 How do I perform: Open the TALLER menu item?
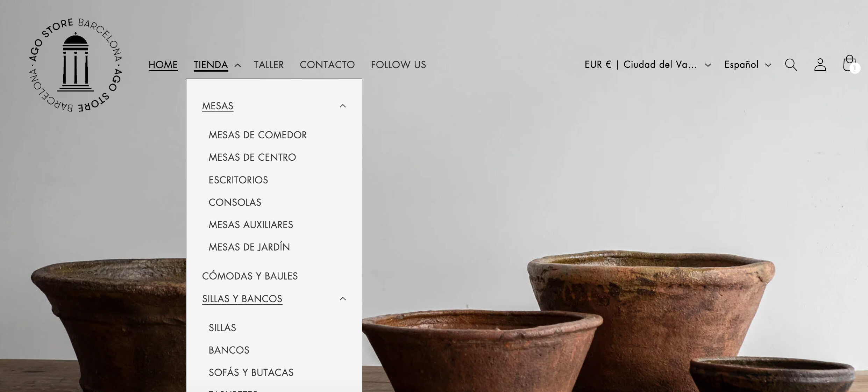click(269, 65)
